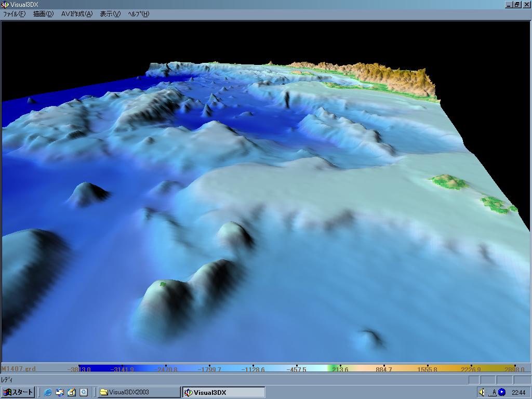The height and width of the screenshot is (399, 532).
Task: Click the IME input mode tray icon
Action: pyautogui.click(x=493, y=392)
